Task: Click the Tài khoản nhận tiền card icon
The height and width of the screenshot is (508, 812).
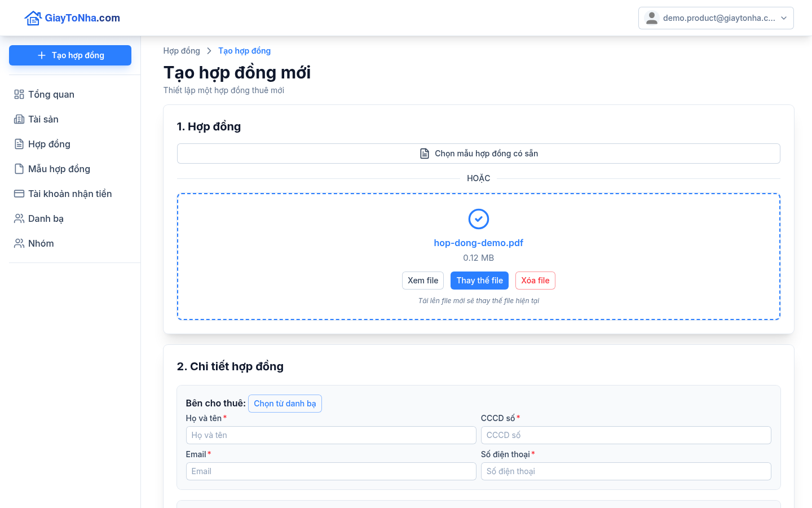Action: 19,194
